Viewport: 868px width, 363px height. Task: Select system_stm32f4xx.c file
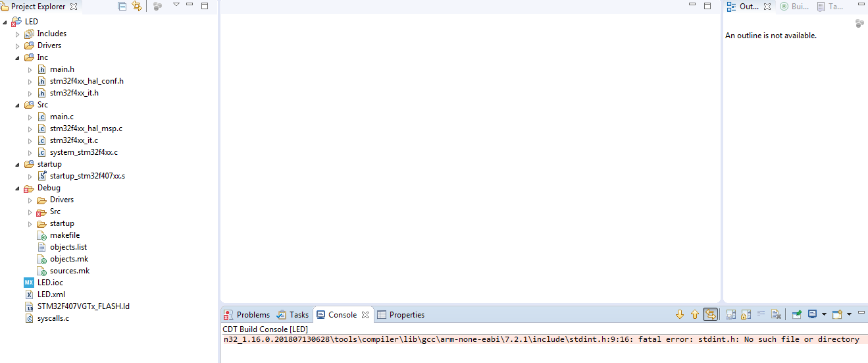[84, 152]
